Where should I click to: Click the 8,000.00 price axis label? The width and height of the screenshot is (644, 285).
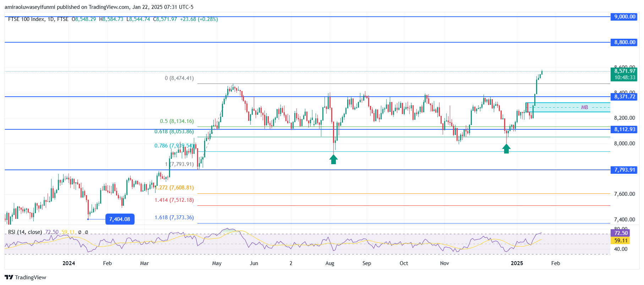pos(624,144)
